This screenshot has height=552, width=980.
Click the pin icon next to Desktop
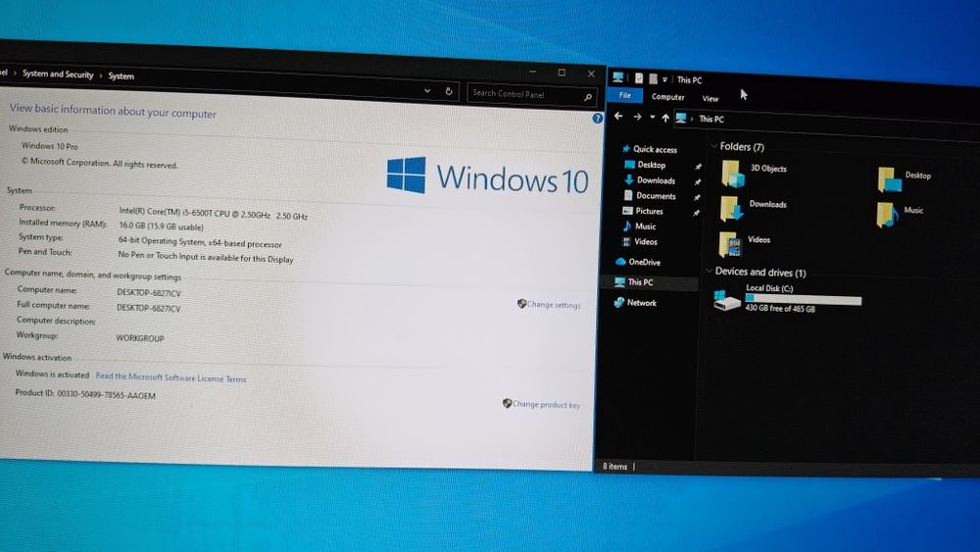698,167
